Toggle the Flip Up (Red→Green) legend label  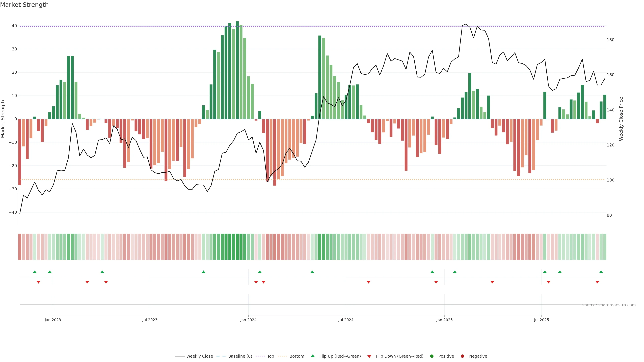340,356
